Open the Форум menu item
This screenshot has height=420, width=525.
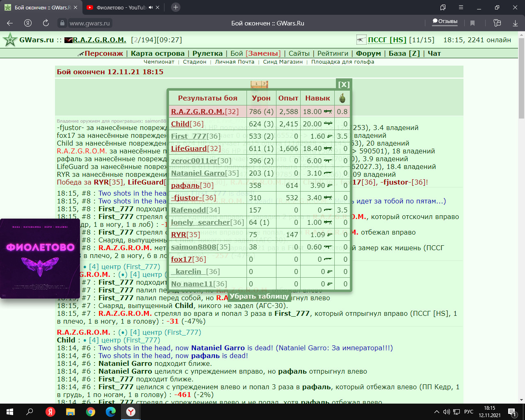[368, 53]
